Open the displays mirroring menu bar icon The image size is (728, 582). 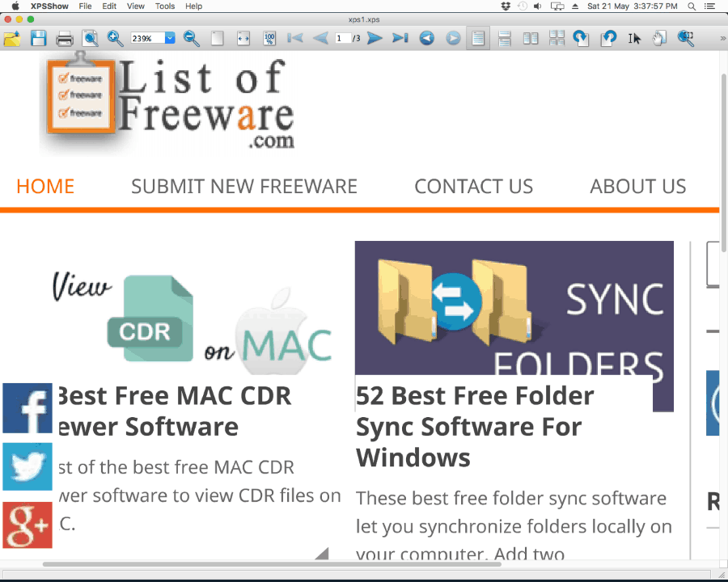click(x=557, y=6)
